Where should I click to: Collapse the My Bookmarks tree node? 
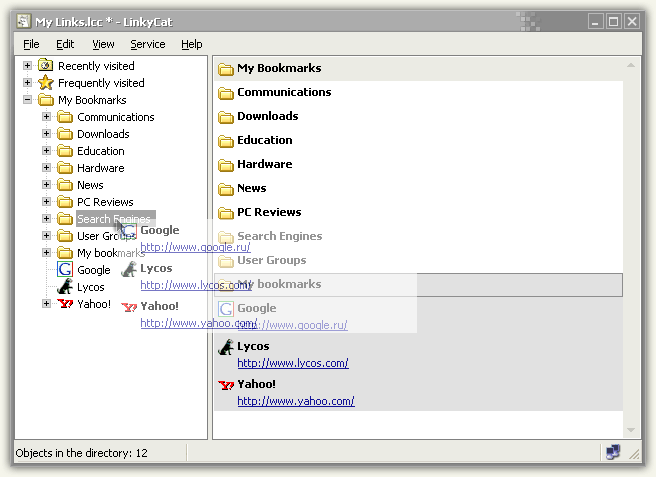27,100
